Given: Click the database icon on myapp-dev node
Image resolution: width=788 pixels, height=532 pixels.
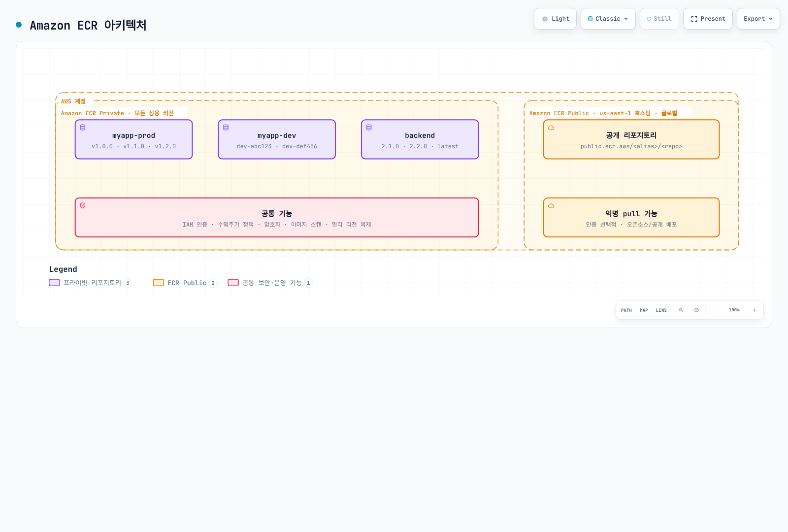Looking at the screenshot, I should [x=226, y=128].
